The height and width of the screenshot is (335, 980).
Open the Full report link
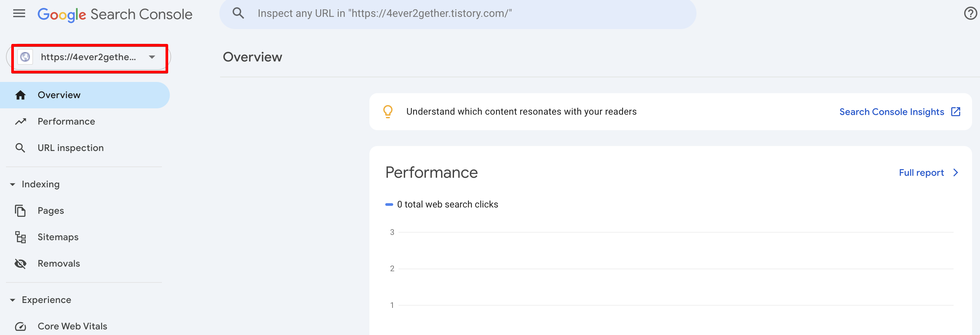(921, 173)
